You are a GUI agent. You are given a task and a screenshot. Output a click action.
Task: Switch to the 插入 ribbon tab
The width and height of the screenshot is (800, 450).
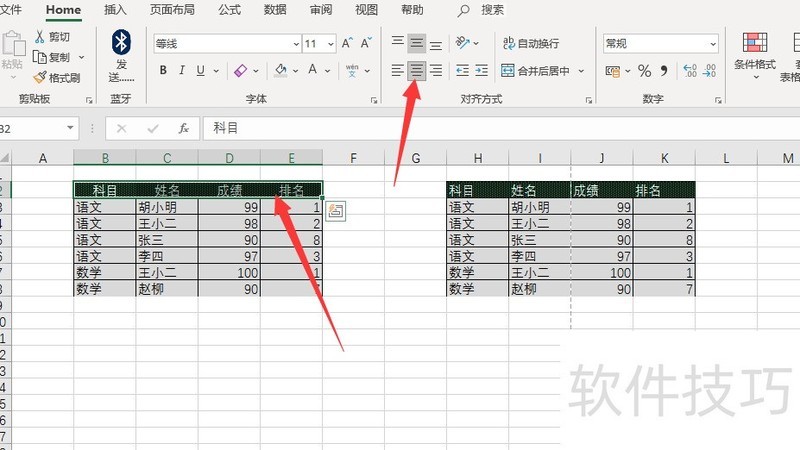pos(115,10)
